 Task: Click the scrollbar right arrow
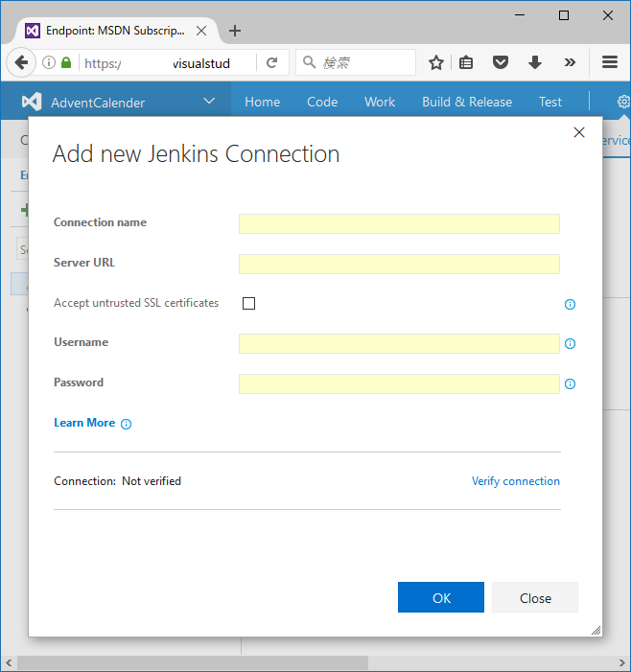tap(622, 663)
